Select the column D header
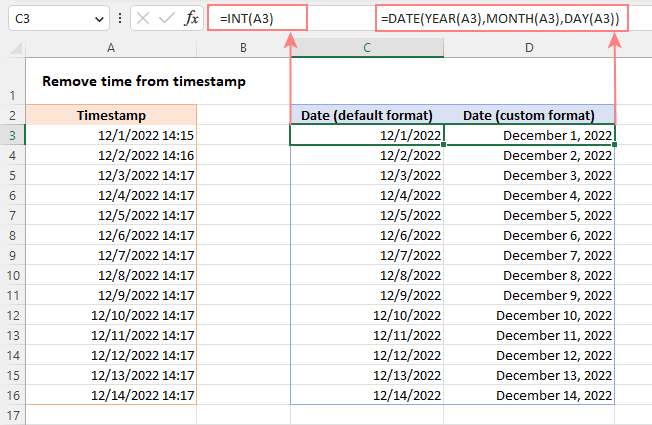652x425 pixels. pos(528,48)
